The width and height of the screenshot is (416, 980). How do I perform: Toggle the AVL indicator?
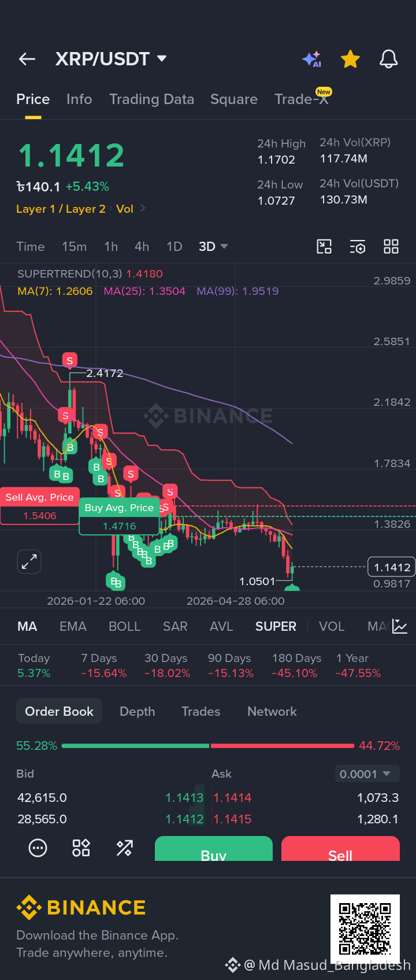221,627
